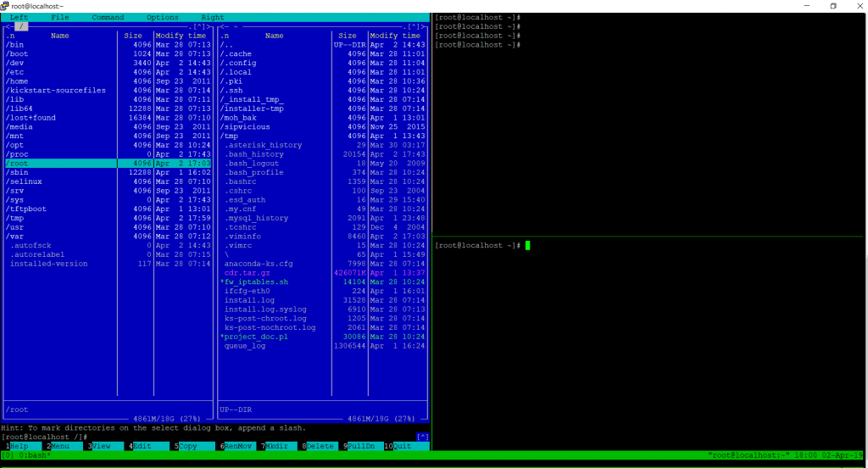The width and height of the screenshot is (868, 468).
Task: Open the Command menu
Action: pyautogui.click(x=108, y=17)
